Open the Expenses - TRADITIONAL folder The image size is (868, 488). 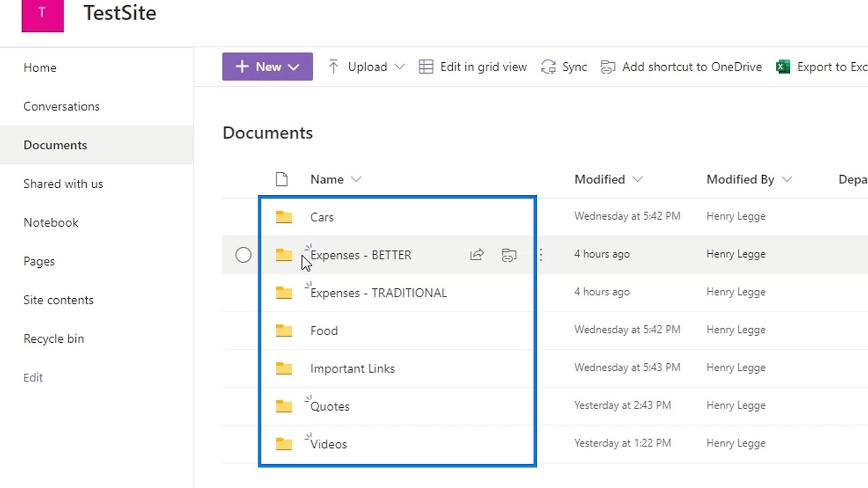(379, 293)
